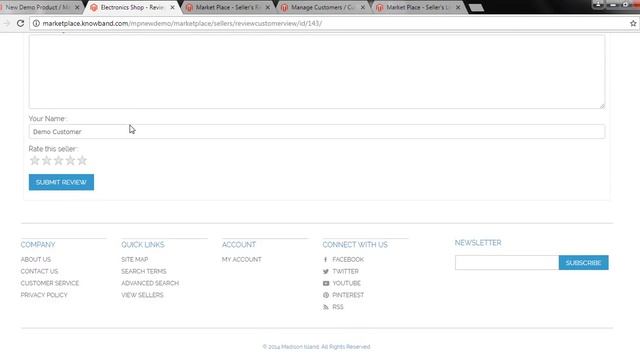Open the RSS text link
This screenshot has width=640, height=360.
pos(338,307)
